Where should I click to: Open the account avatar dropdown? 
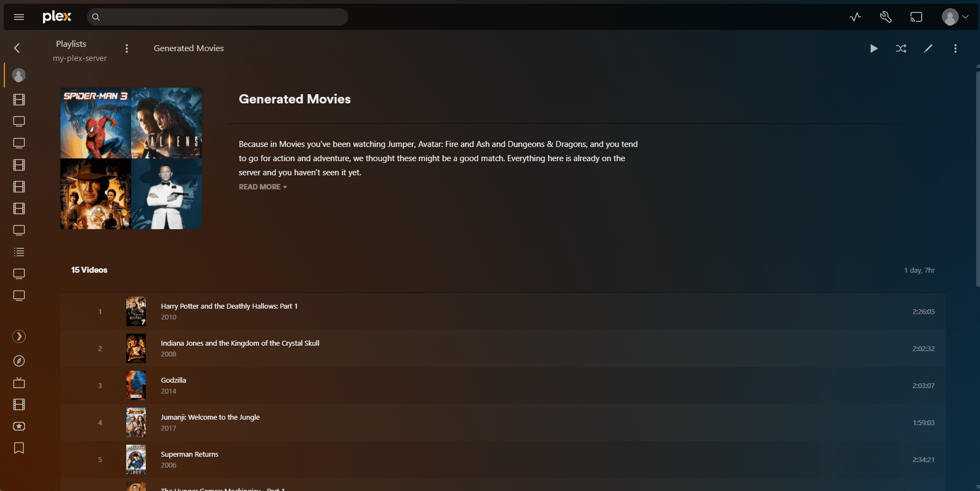[955, 17]
